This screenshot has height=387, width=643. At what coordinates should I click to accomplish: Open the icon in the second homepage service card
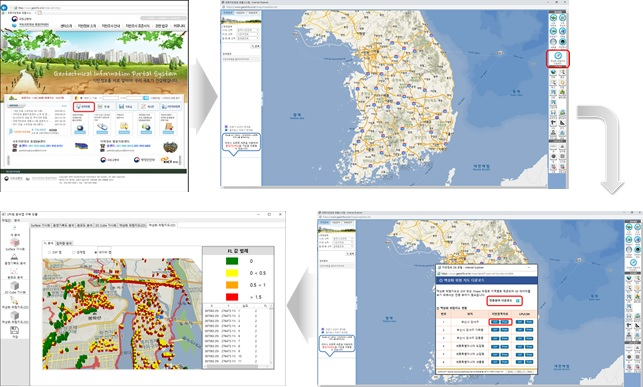[x=102, y=128]
